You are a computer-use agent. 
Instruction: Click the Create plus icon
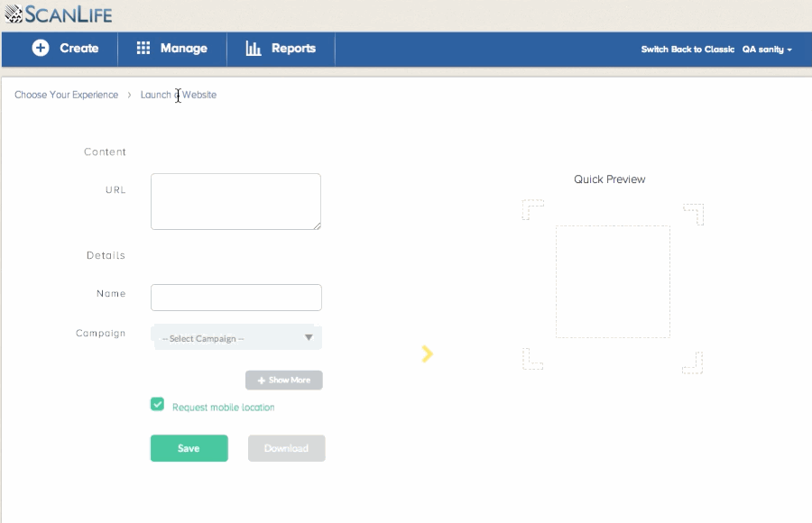[40, 49]
